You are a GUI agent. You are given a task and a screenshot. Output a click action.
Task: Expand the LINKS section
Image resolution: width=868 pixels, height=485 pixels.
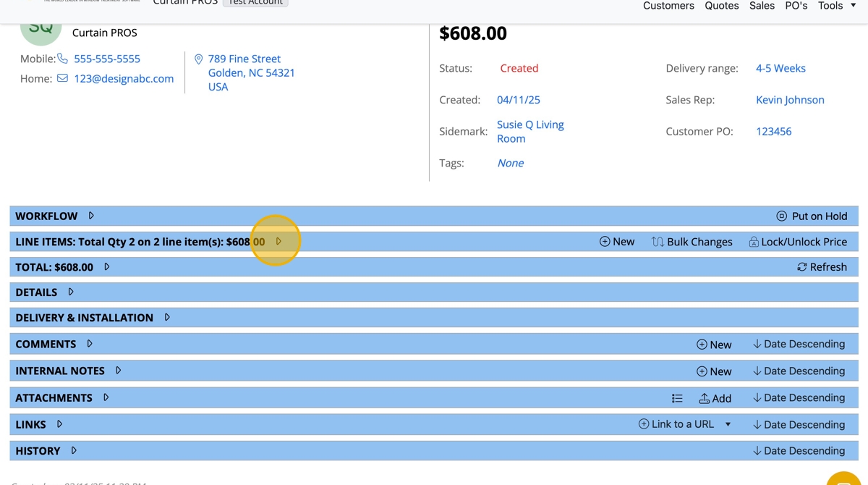(59, 424)
